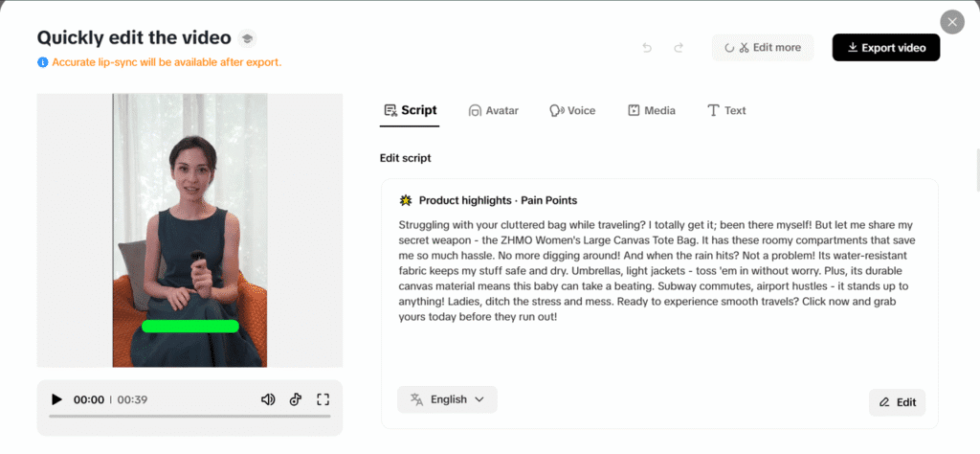Go to the Text tab
Viewport: 980px width, 454px height.
pos(726,111)
